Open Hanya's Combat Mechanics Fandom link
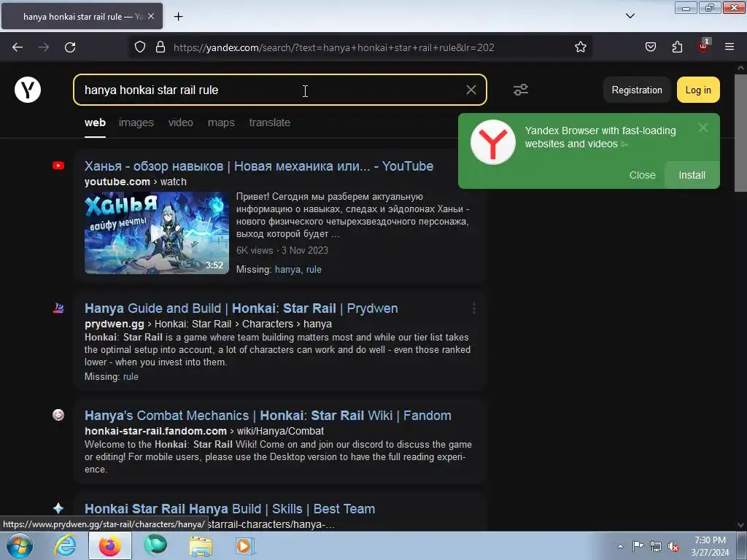Screen dimensions: 747x560 pos(268,415)
